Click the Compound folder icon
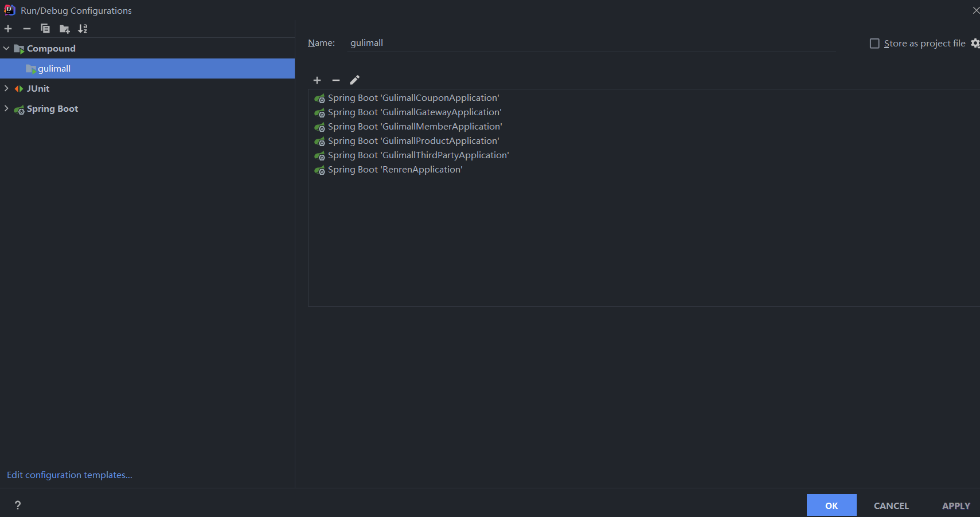This screenshot has width=980, height=517. [19, 49]
